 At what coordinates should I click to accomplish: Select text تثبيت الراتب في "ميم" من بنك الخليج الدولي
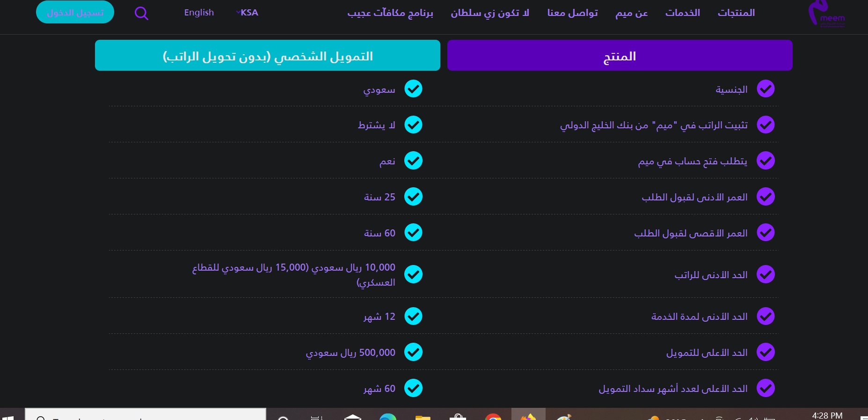(x=654, y=125)
